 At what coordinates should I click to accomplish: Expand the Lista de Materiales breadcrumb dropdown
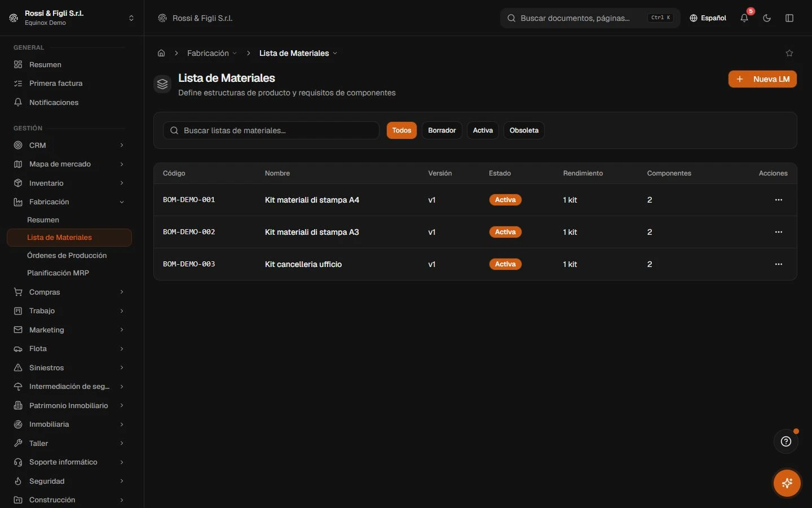pos(298,53)
